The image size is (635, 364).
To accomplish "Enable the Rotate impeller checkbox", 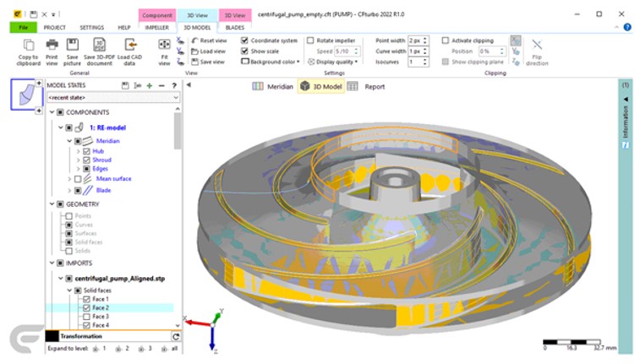I will 311,41.
